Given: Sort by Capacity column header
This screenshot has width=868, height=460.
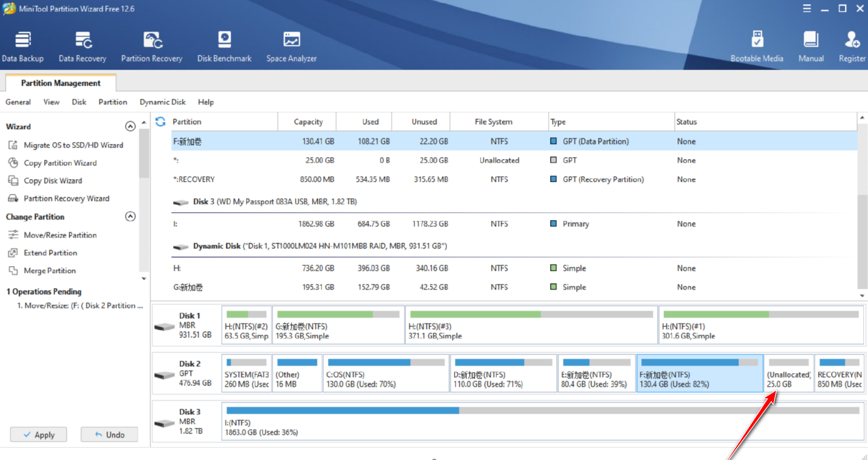Looking at the screenshot, I should click(307, 121).
